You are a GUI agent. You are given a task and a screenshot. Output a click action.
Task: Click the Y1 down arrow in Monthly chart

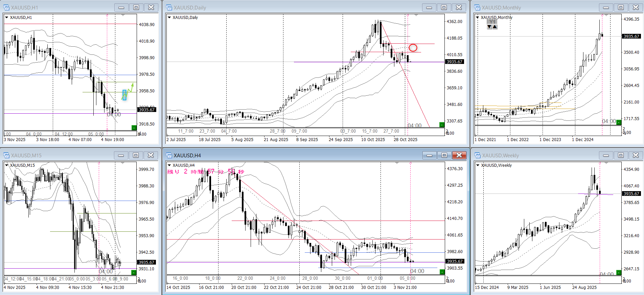tap(489, 27)
